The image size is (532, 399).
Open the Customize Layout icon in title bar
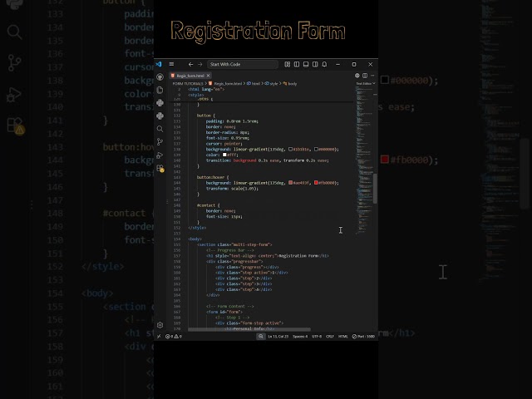(x=287, y=64)
